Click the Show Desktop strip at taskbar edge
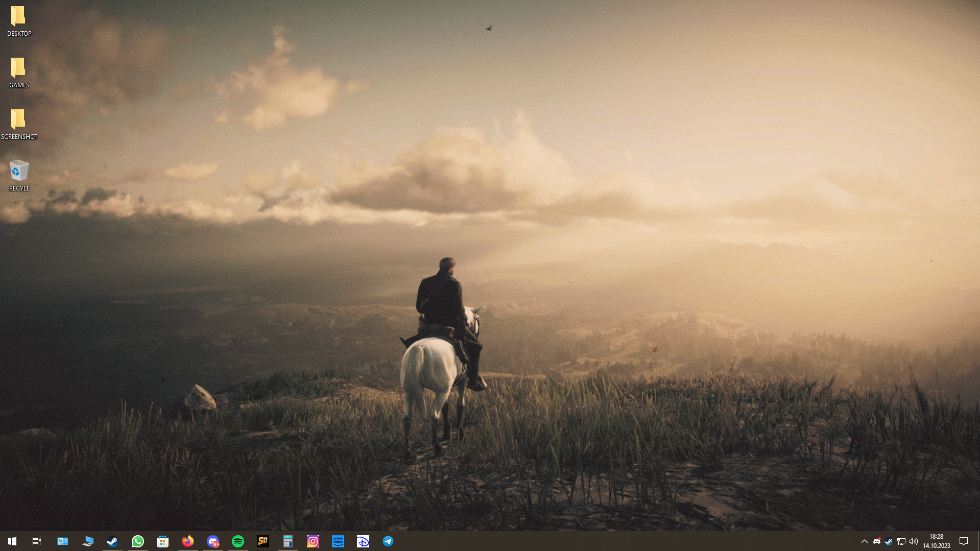The width and height of the screenshot is (980, 551). pos(978,541)
